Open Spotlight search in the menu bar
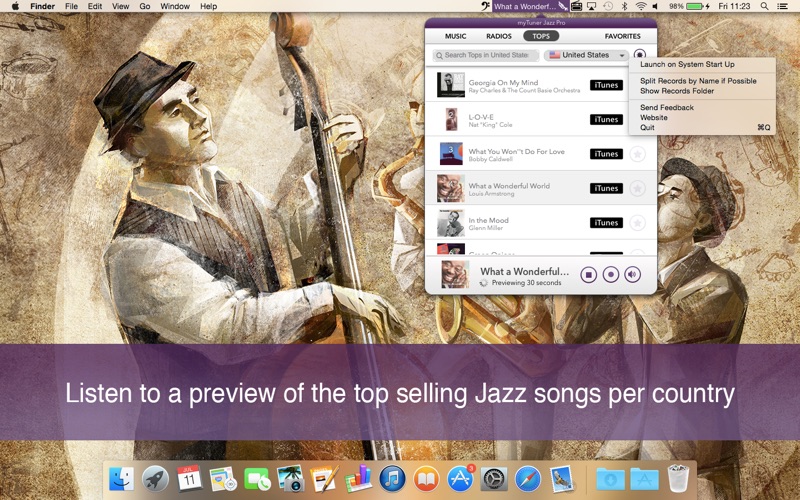 coord(764,6)
